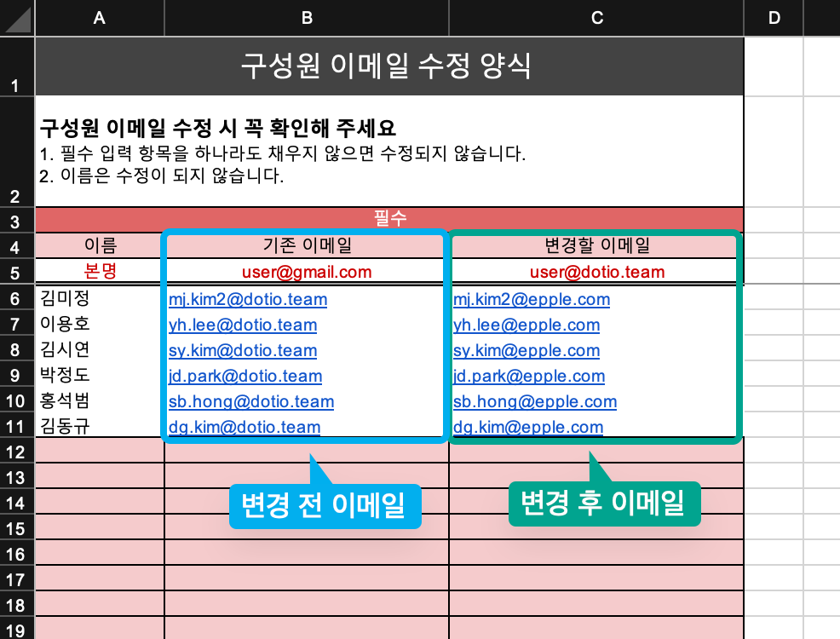
Task: Select row 1 header
Action: click(17, 67)
